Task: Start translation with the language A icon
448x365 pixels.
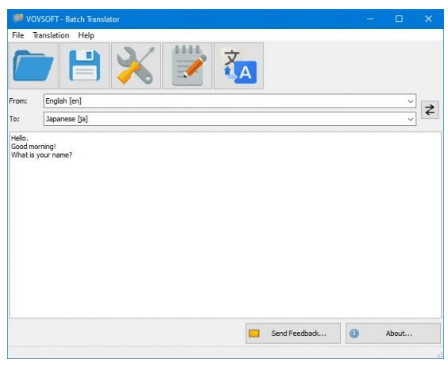Action: (239, 65)
